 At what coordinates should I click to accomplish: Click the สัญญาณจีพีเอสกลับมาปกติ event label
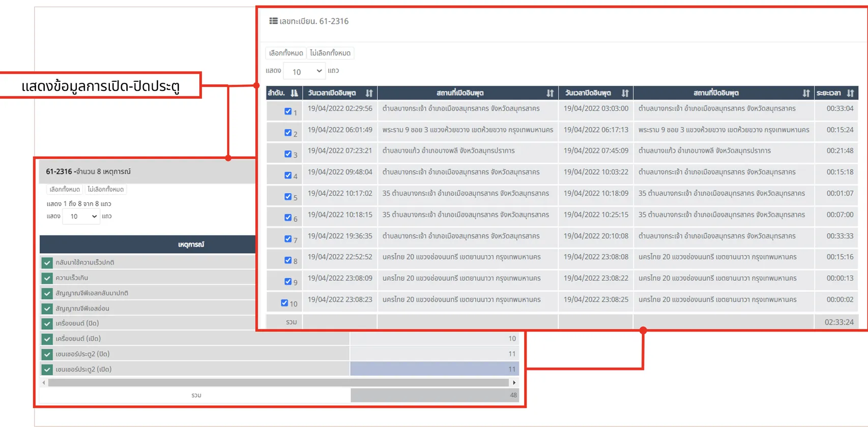pos(92,293)
